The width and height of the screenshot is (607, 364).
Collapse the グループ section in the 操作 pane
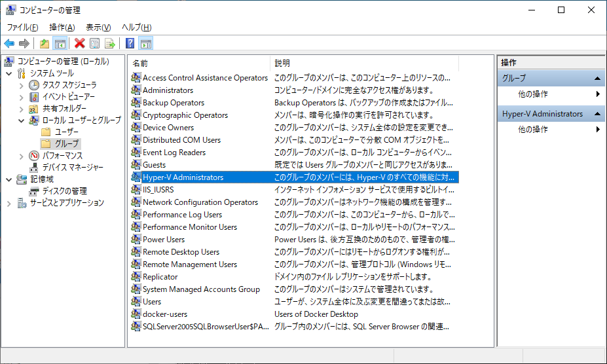click(597, 79)
